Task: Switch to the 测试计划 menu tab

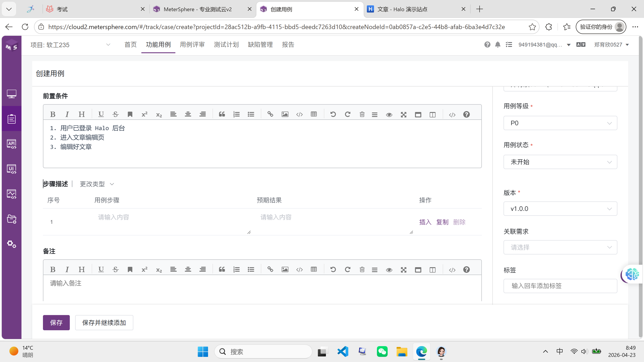Action: click(226, 45)
